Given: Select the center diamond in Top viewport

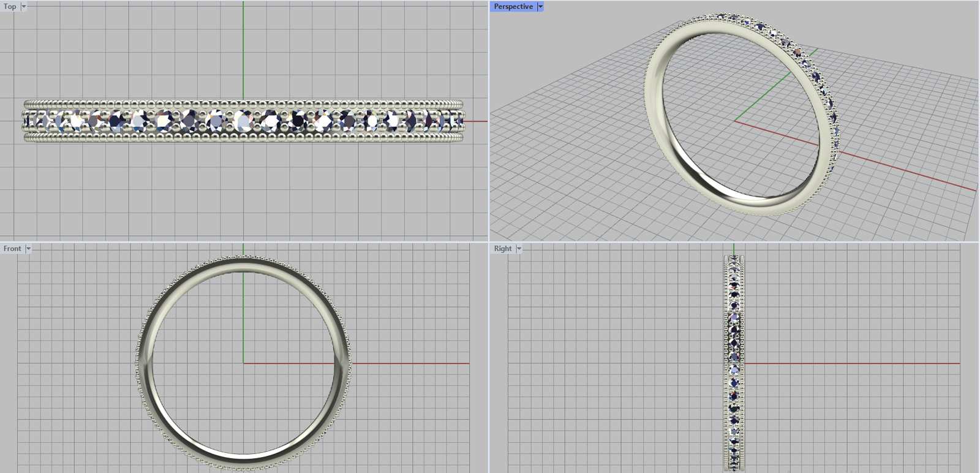Looking at the screenshot, I should coord(244,121).
